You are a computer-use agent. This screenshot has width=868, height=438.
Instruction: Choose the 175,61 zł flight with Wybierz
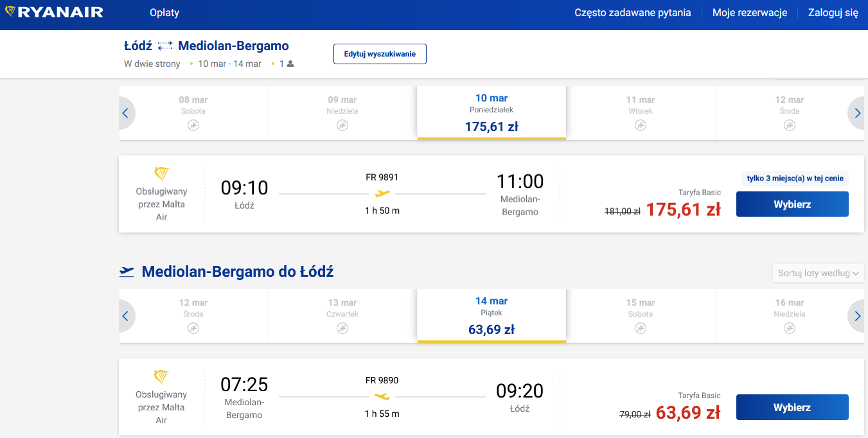pos(792,204)
